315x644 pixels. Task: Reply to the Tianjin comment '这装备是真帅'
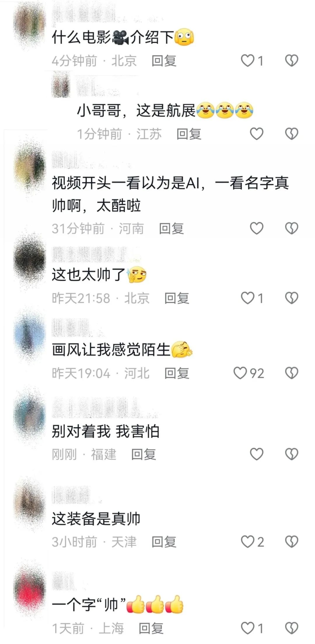point(164,542)
